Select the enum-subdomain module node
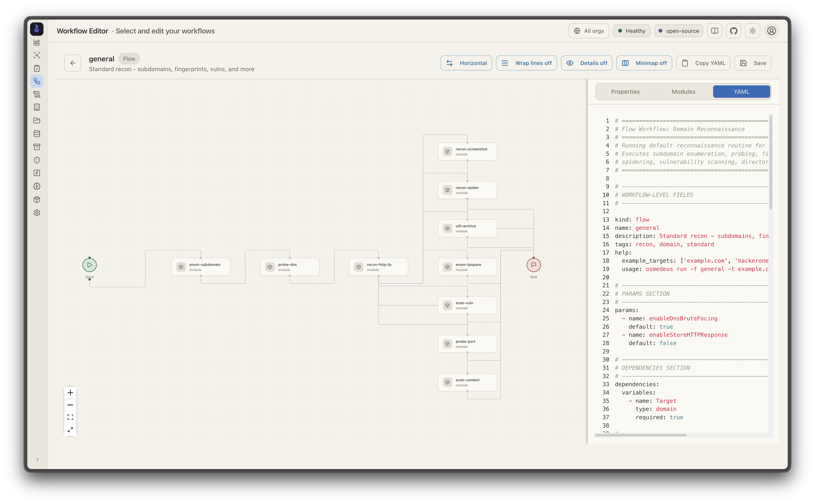The width and height of the screenshot is (815, 504). tap(201, 267)
